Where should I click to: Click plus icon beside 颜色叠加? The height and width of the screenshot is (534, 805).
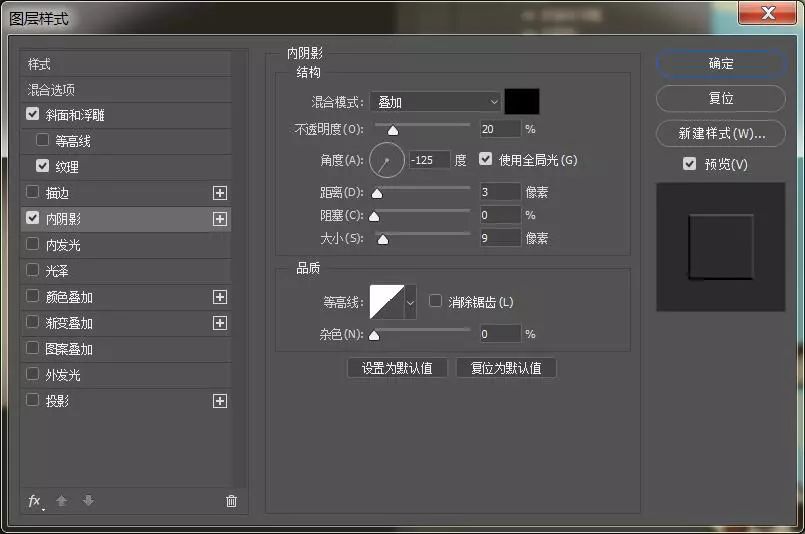click(x=220, y=297)
